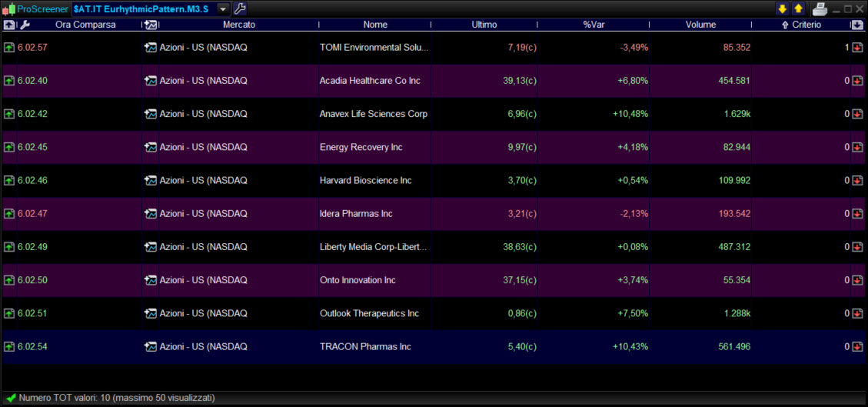
Task: Click the ProScreener candlestick logo icon
Action: click(x=9, y=9)
